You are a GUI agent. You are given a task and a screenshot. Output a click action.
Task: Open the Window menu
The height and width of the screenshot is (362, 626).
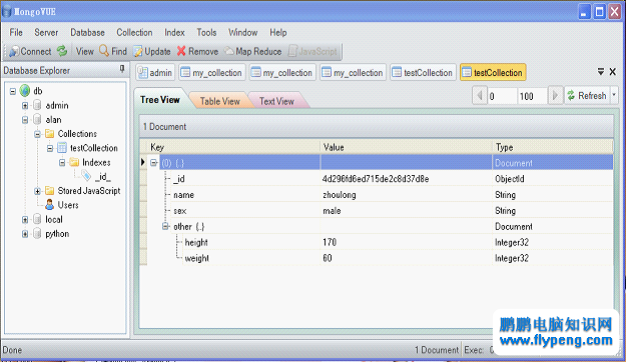243,32
